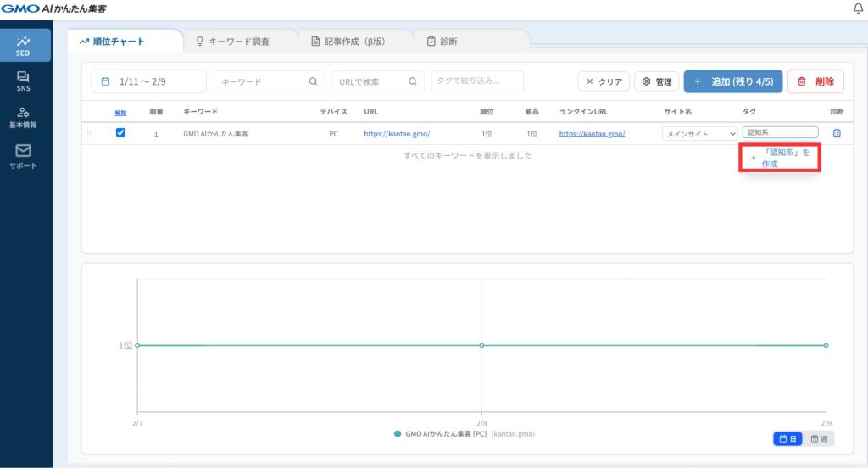Click the search icon in URL field

pos(412,81)
